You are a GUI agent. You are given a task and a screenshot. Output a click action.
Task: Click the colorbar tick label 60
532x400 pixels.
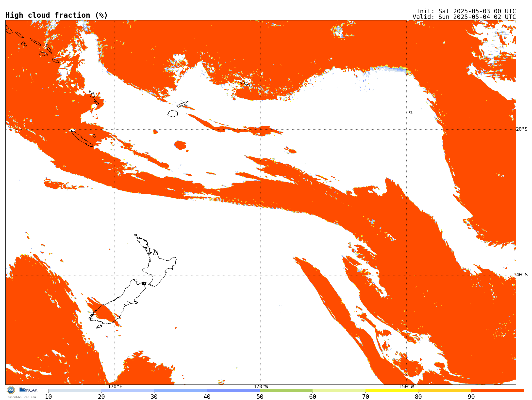313,397
